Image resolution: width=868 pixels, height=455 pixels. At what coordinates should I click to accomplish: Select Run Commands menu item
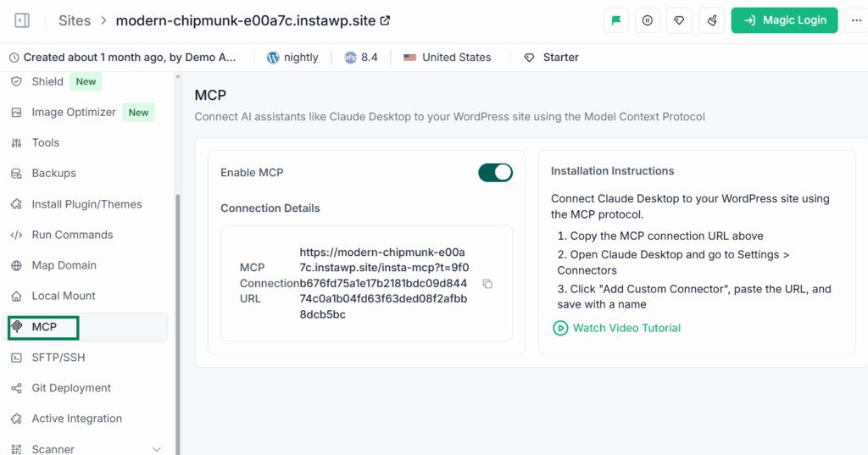coord(73,235)
